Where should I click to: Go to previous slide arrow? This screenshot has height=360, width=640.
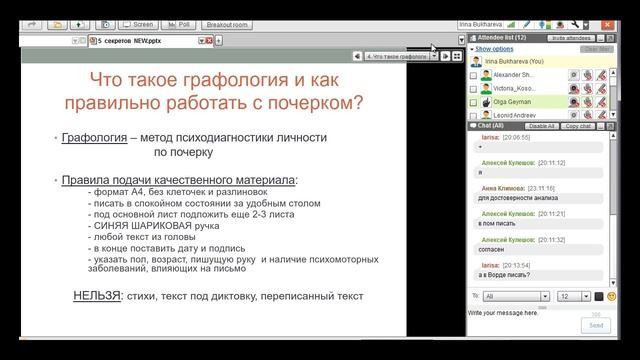coord(357,56)
